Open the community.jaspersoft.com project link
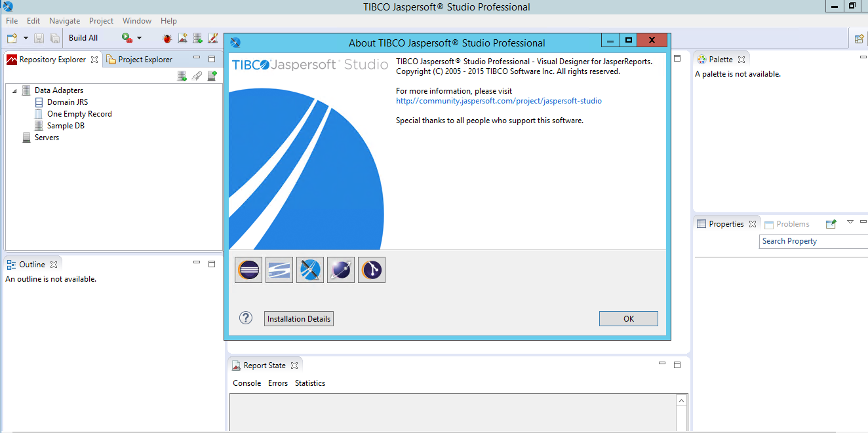Image resolution: width=868 pixels, height=433 pixels. [x=498, y=101]
